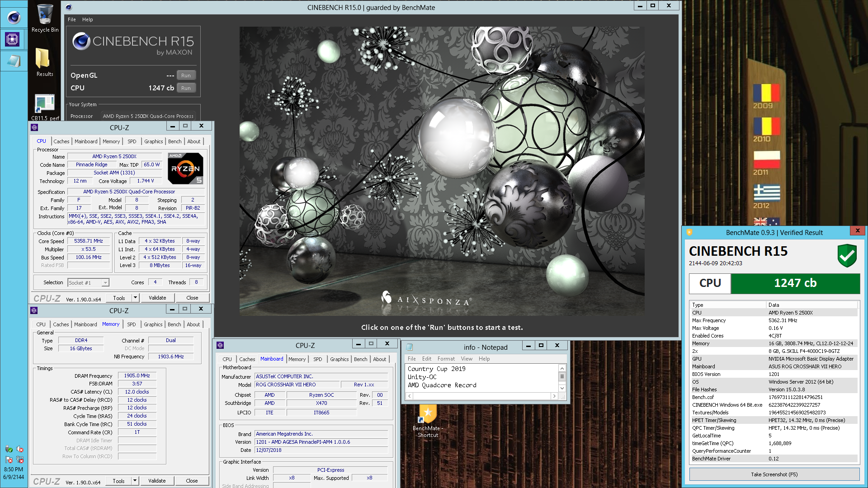Open About tab in CPU-Z Mainboard window
The image size is (868, 488).
tap(379, 359)
